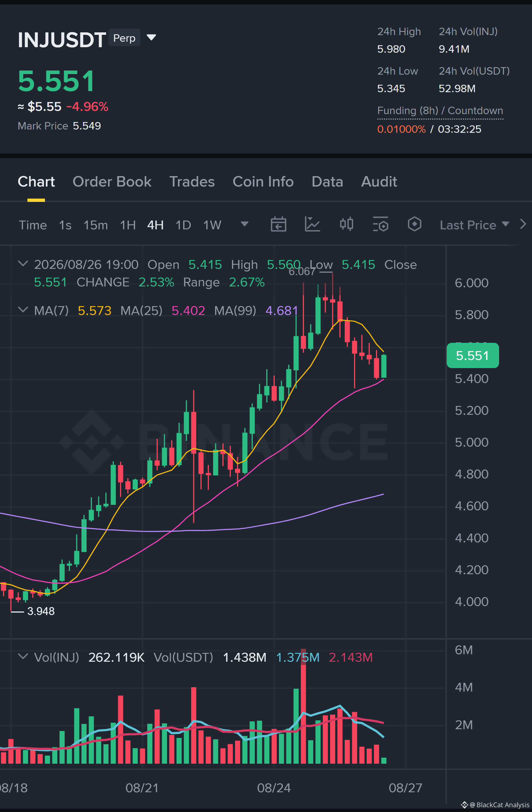Collapse the OHLC candle info row
Viewport: 532px width, 812px height.
pos(23,263)
